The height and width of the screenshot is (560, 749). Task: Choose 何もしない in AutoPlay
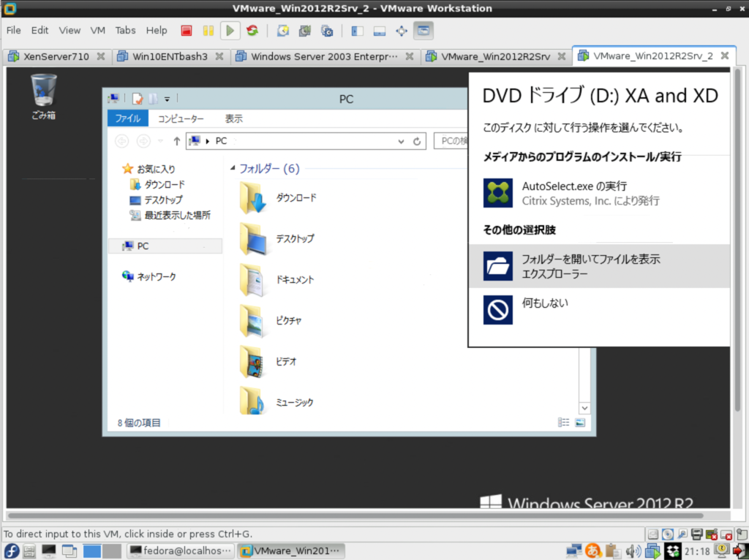(x=599, y=309)
